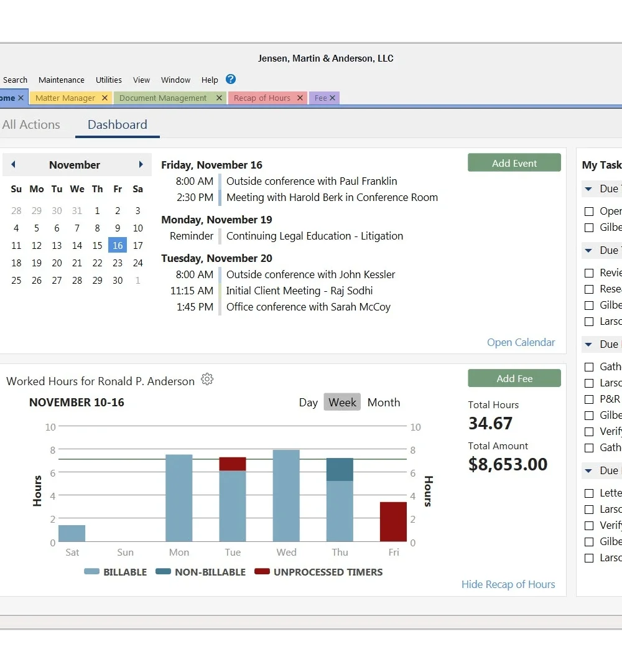Image resolution: width=622 pixels, height=672 pixels.
Task: Close the Fee tab
Action: (332, 98)
